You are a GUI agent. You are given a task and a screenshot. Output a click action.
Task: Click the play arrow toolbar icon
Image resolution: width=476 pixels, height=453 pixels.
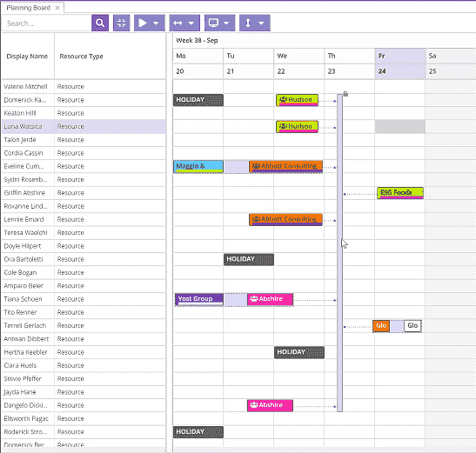(143, 23)
